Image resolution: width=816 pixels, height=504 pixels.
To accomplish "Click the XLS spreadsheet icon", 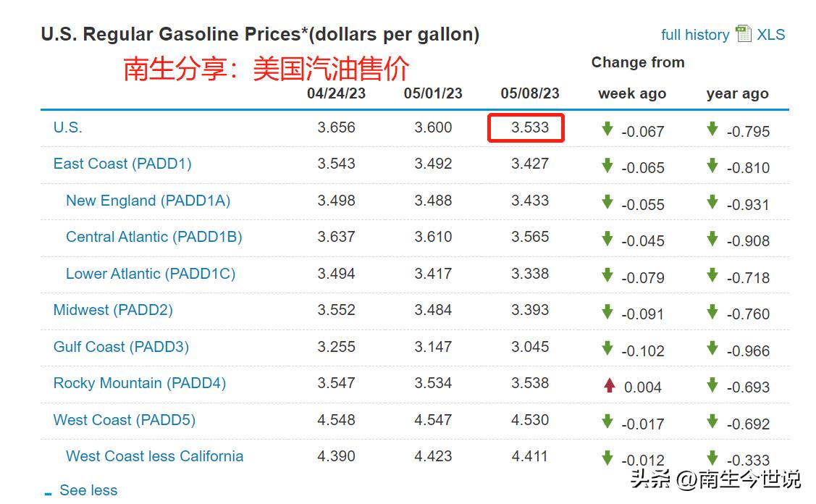I will pyautogui.click(x=743, y=34).
